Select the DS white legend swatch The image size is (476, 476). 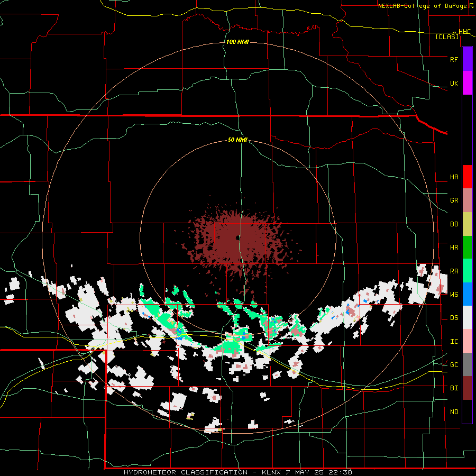point(467,317)
